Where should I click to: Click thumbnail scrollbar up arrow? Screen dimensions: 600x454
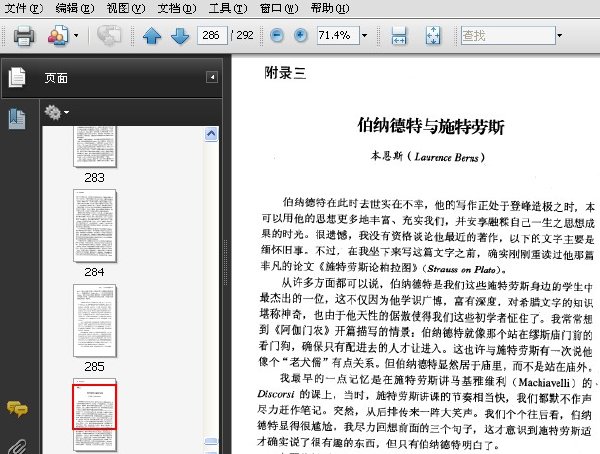pos(211,134)
